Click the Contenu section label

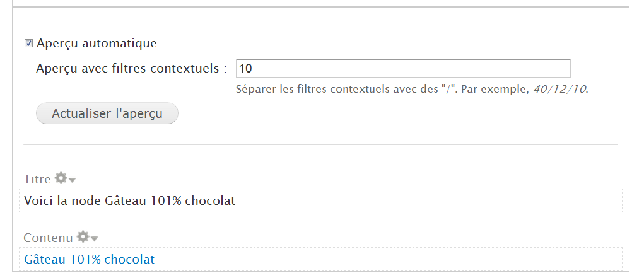[48, 238]
